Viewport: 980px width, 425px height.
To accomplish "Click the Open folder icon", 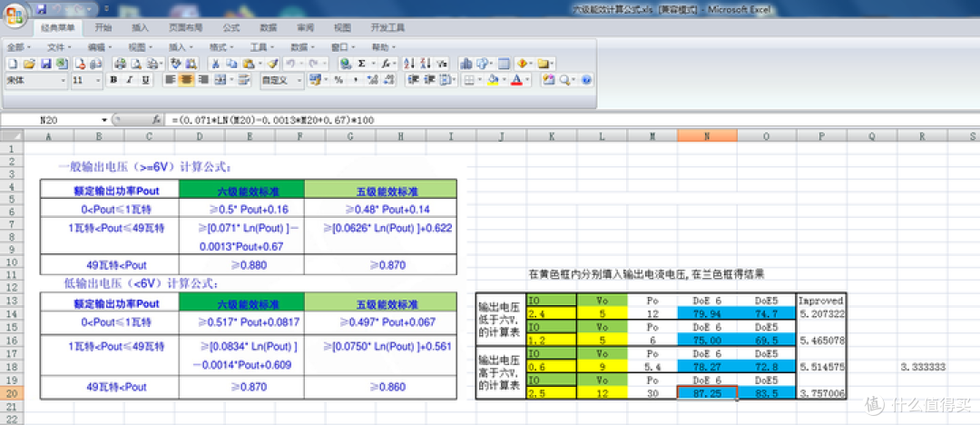I will tap(29, 64).
